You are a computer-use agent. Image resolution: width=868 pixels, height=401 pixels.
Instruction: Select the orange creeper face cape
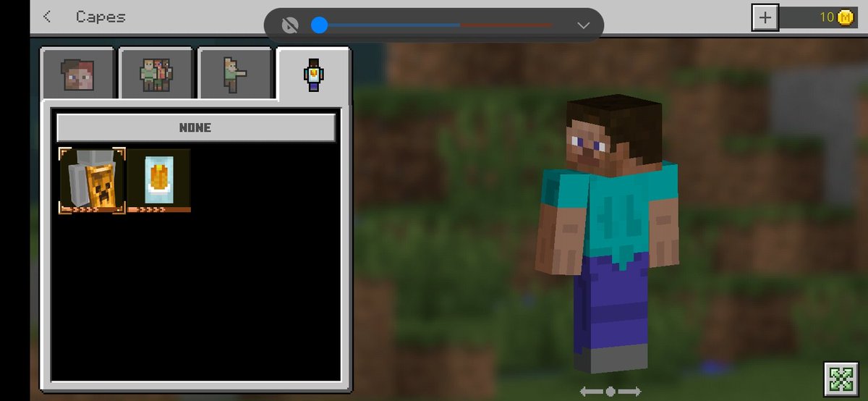93,180
